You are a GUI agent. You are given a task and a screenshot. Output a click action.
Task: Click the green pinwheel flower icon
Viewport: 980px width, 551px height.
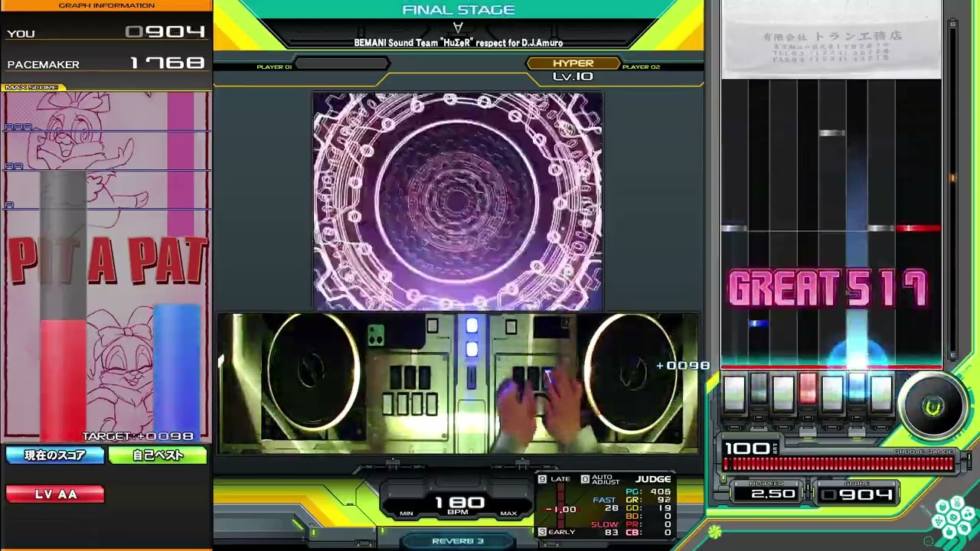coord(714,531)
